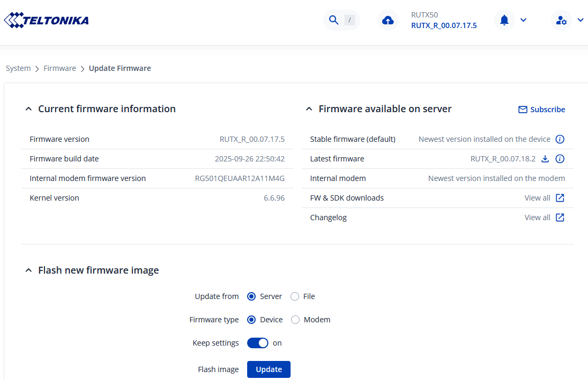The height and width of the screenshot is (380, 588).
Task: Toggle the Keep settings switch
Action: [258, 343]
